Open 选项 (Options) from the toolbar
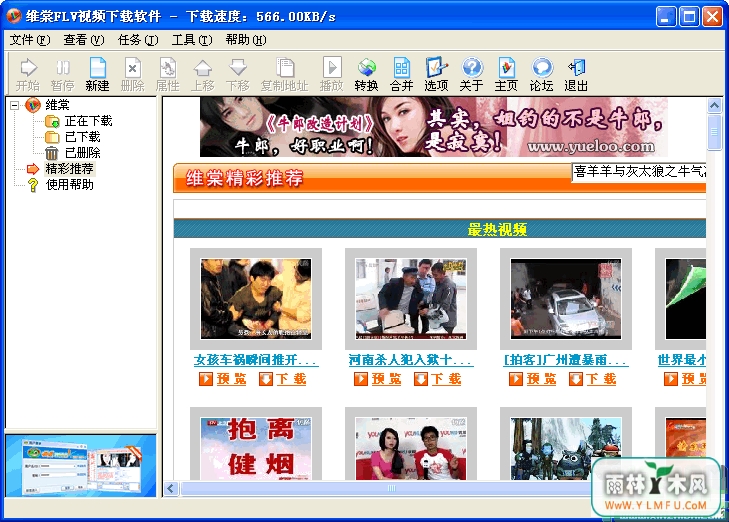 437,74
